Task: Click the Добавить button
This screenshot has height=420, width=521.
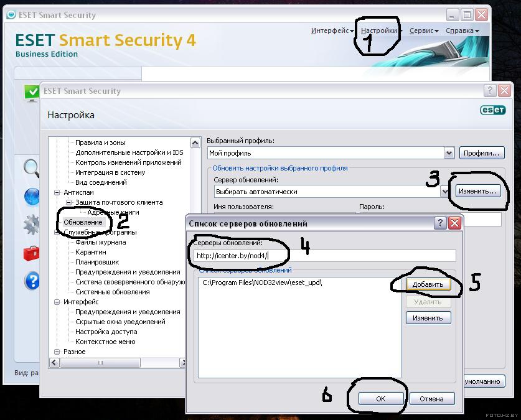Action: (x=428, y=284)
